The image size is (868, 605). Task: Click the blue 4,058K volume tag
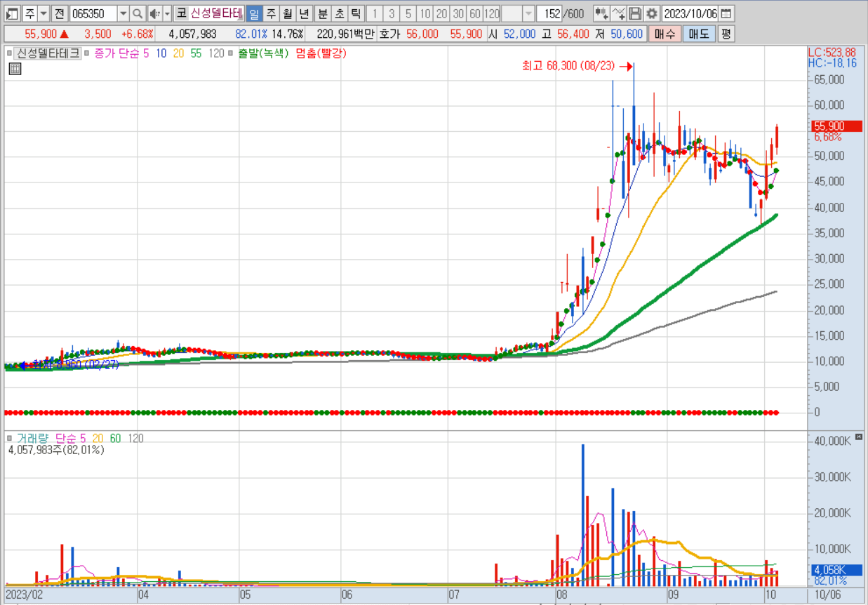click(x=836, y=570)
